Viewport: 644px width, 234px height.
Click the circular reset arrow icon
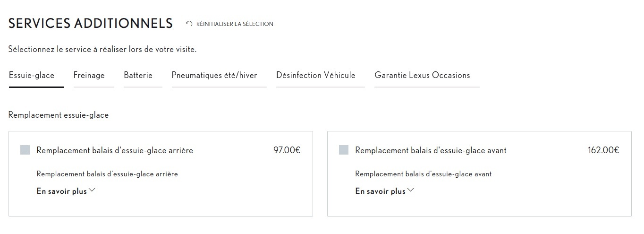pyautogui.click(x=189, y=24)
